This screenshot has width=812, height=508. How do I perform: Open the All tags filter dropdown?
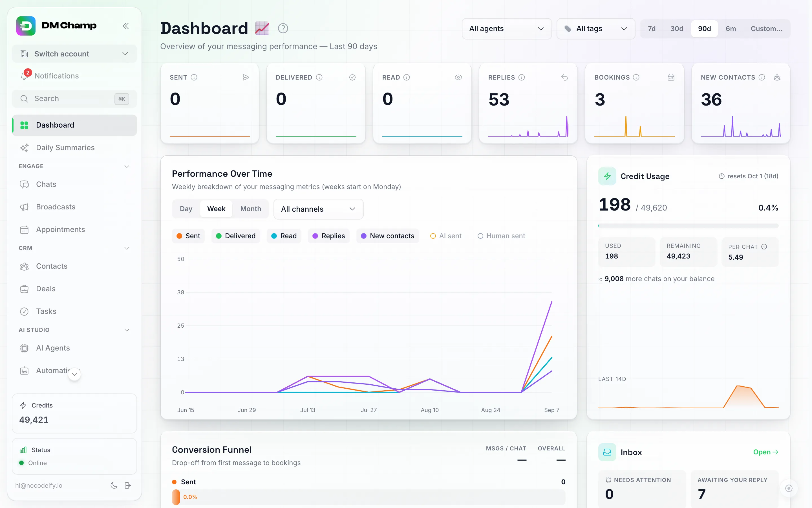(595, 29)
